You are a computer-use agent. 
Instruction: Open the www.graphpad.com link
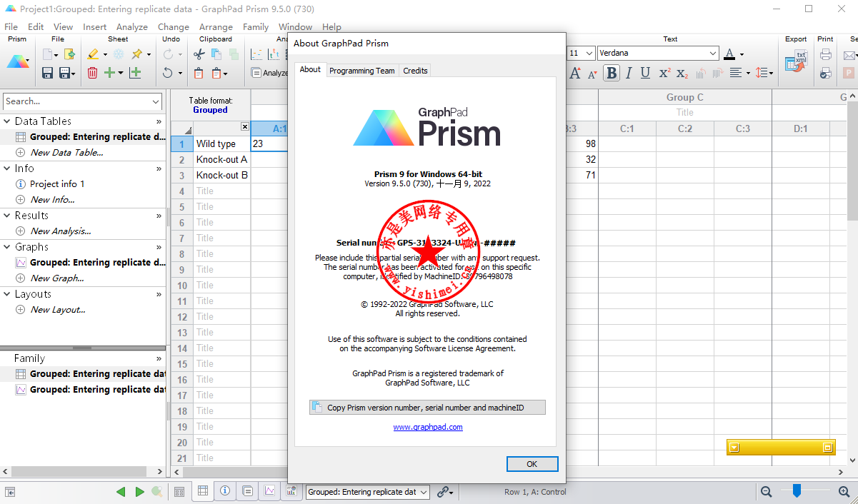point(428,427)
